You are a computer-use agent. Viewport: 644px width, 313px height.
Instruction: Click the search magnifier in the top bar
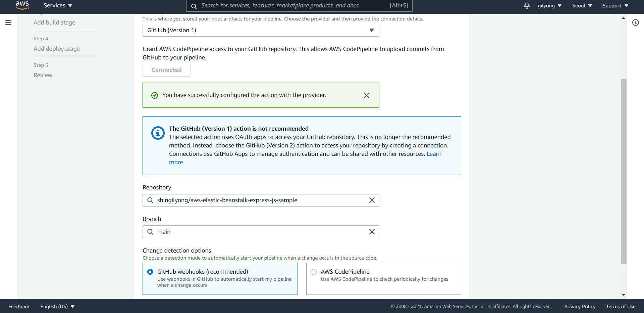[194, 6]
